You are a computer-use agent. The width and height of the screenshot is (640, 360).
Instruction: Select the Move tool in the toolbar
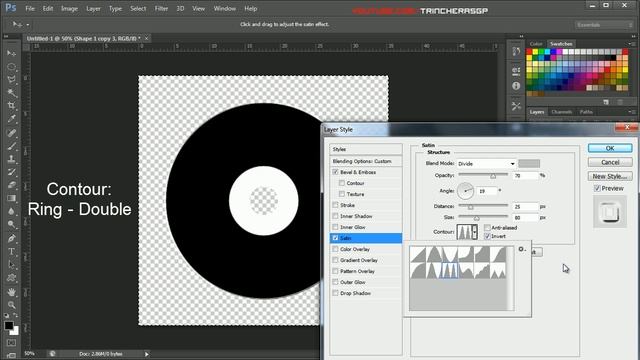click(11, 53)
